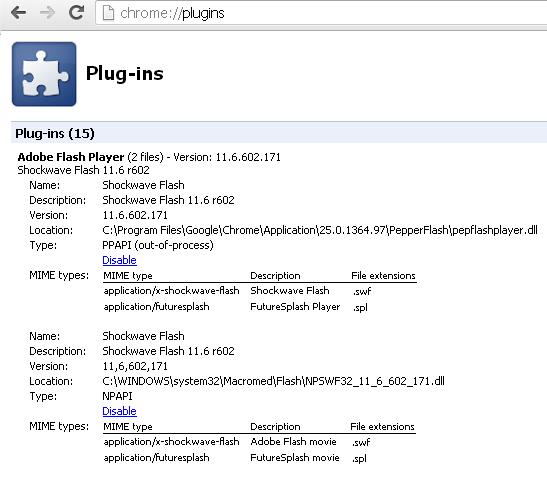
Task: Click the PPAPI (out-of-process) type text
Action: pyautogui.click(x=158, y=245)
